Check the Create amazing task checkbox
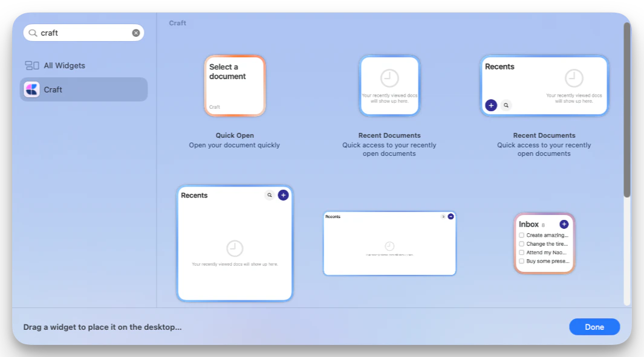 pyautogui.click(x=522, y=235)
